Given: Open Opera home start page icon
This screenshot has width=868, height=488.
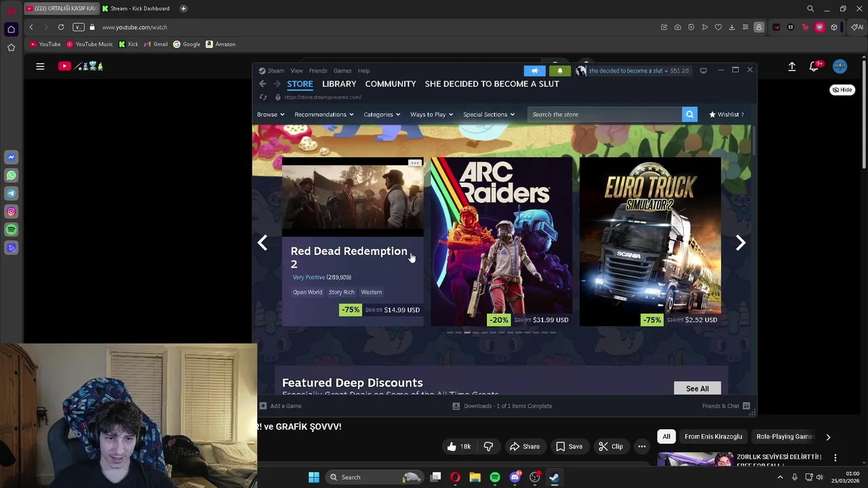Looking at the screenshot, I should tap(11, 29).
